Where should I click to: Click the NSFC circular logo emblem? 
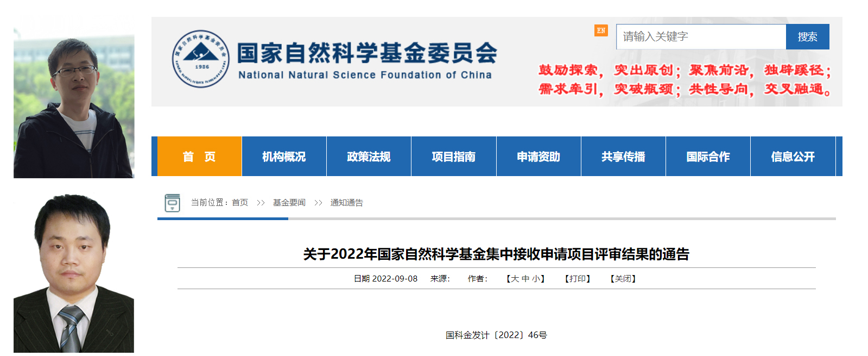(x=201, y=59)
